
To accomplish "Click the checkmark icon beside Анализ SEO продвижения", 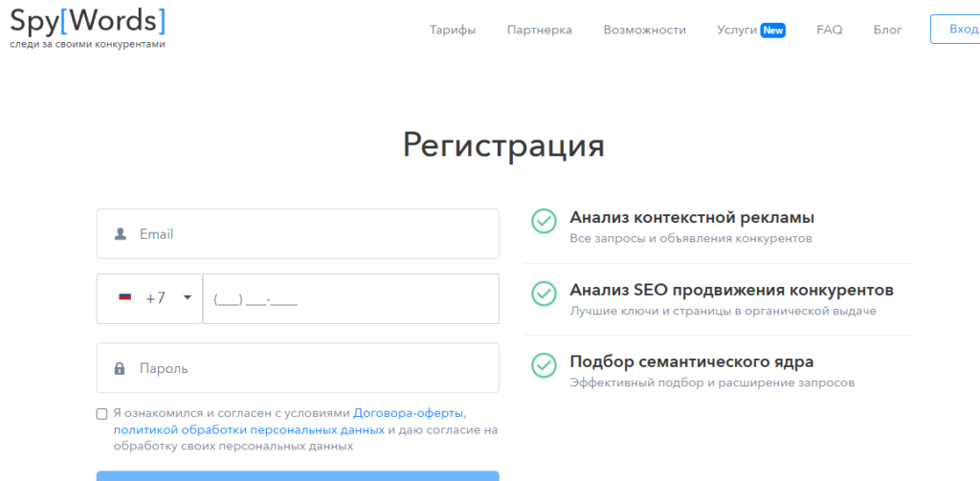I will 544,293.
